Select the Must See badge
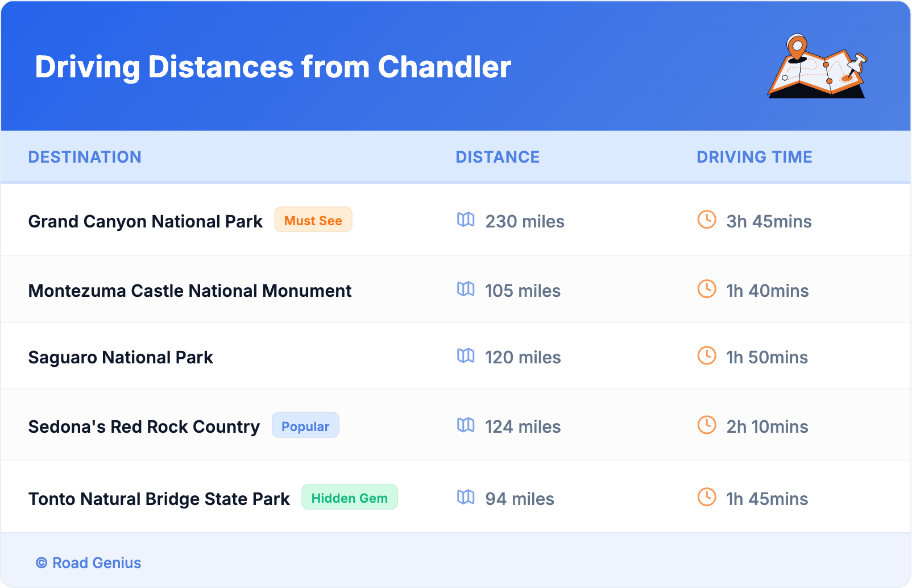 point(313,220)
